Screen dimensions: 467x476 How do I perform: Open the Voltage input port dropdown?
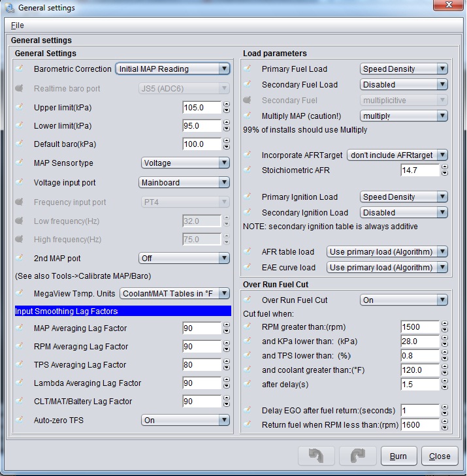click(x=184, y=182)
